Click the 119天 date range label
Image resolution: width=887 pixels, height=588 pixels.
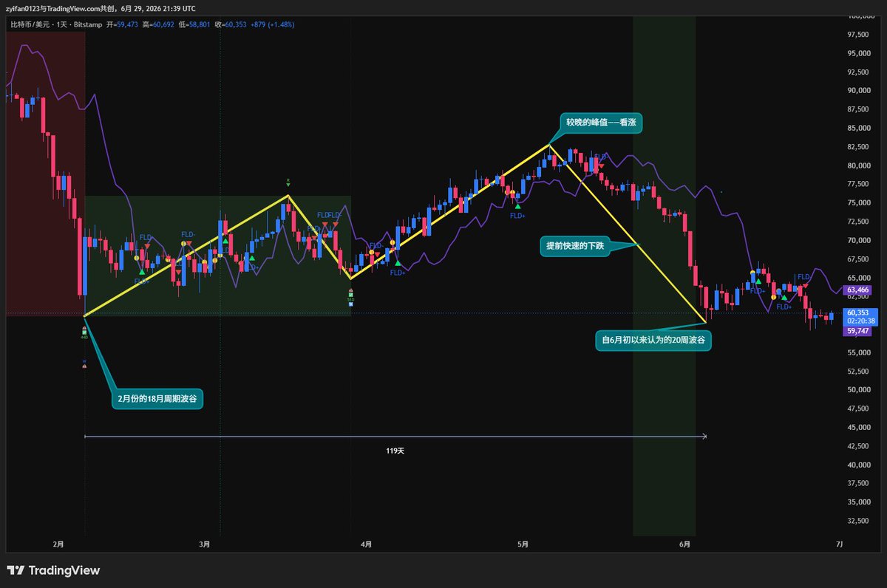[395, 450]
